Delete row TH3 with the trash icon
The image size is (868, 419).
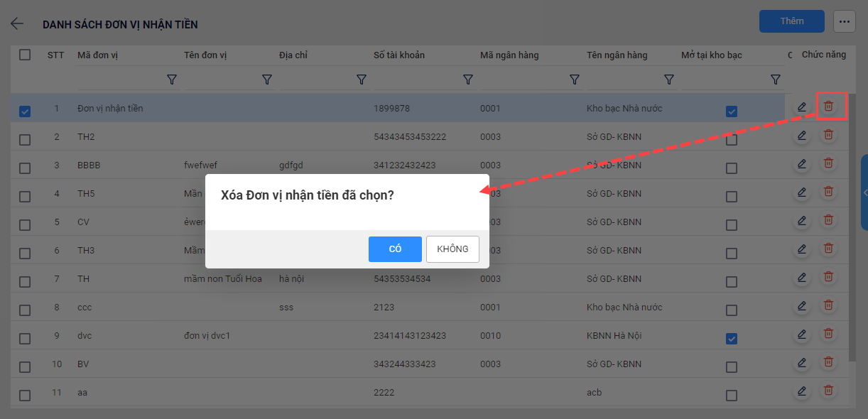(828, 249)
